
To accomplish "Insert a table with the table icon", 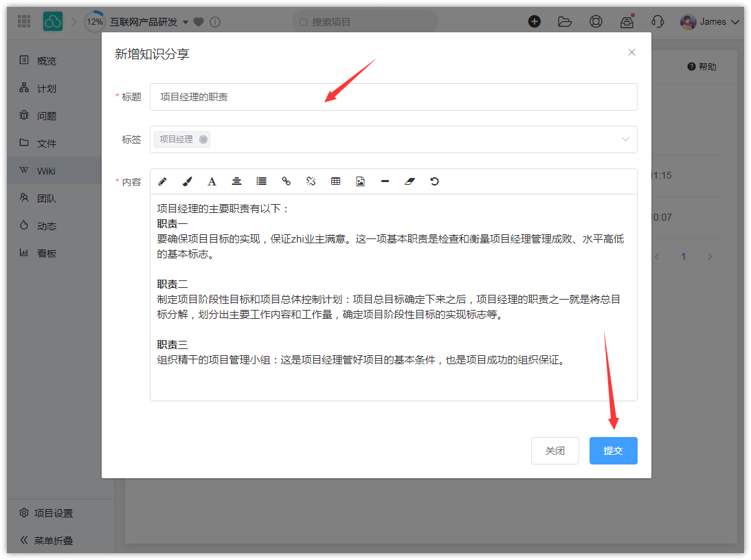I will coord(335,181).
